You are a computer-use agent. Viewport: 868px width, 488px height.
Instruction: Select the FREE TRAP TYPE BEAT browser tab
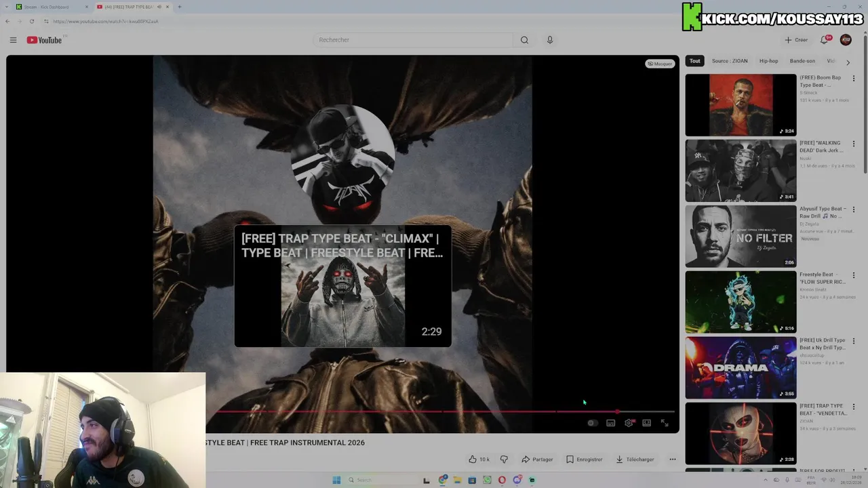click(132, 7)
